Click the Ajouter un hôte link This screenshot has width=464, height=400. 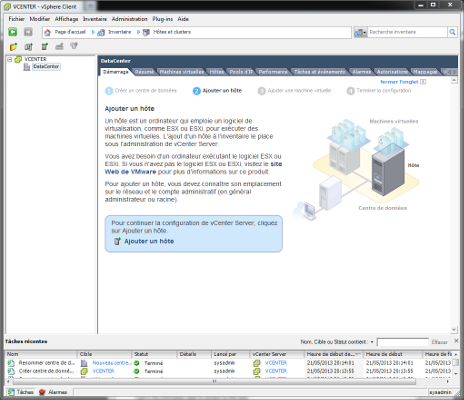tap(149, 241)
